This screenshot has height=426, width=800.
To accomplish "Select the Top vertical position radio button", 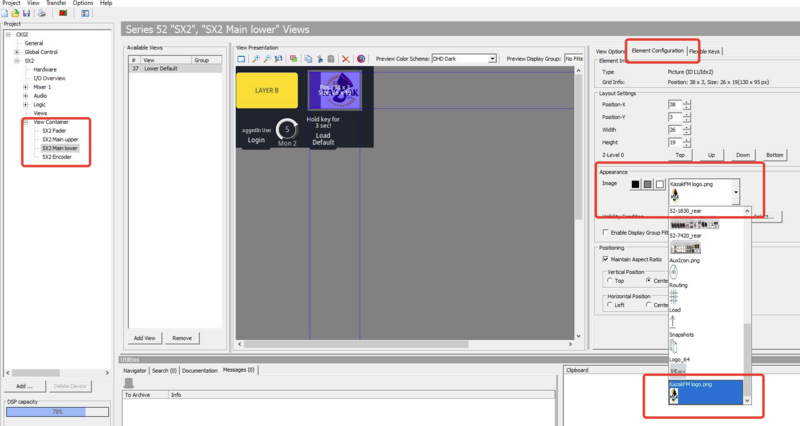I will (610, 280).
